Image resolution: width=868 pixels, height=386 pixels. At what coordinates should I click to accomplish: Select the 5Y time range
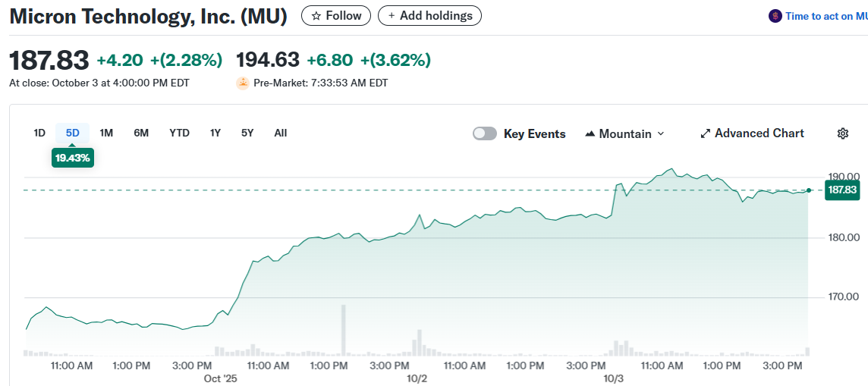(247, 133)
